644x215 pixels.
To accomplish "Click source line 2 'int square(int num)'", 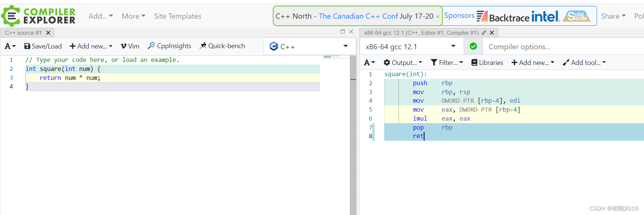I will pos(63,69).
